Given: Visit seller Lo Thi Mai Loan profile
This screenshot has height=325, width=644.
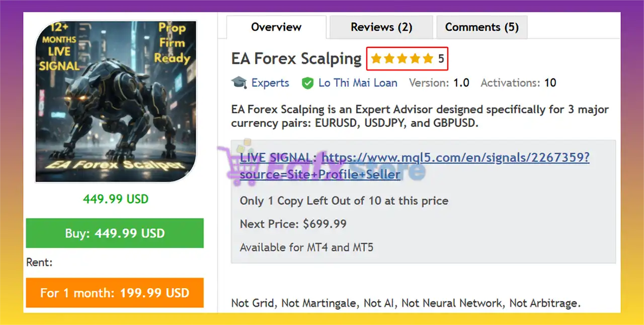Looking at the screenshot, I should (358, 83).
